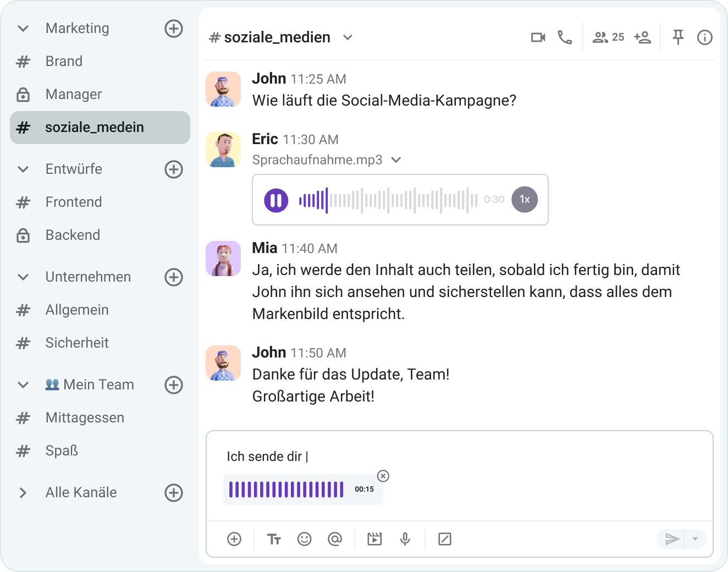Show the 25 members list

(608, 37)
